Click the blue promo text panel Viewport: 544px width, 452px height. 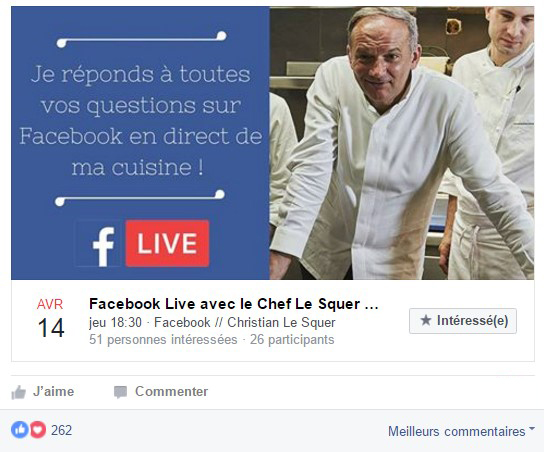pos(140,143)
